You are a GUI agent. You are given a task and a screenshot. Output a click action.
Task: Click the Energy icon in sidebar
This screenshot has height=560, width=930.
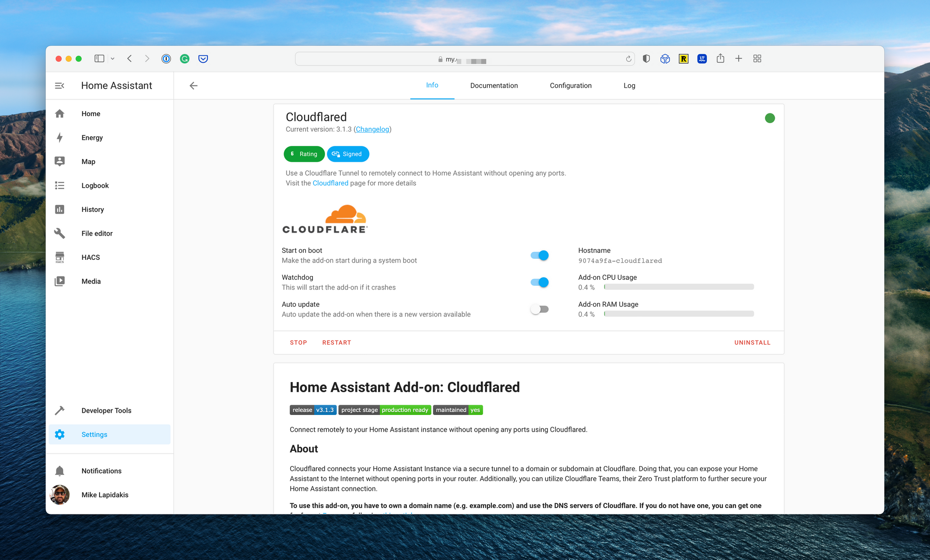point(60,138)
